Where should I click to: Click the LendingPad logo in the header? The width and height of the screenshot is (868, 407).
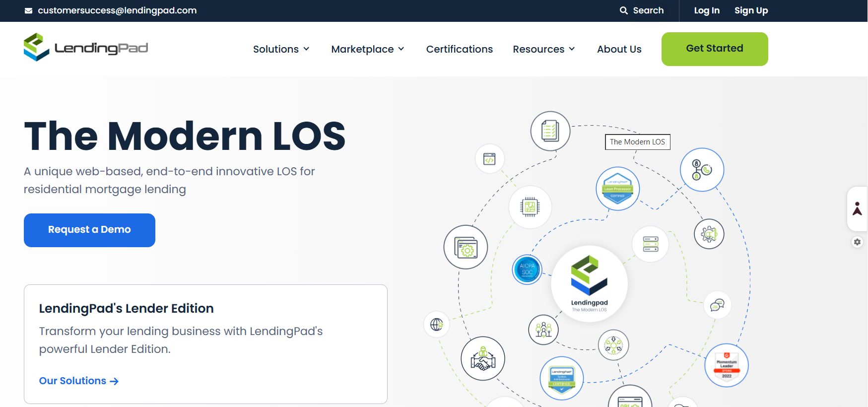point(86,48)
